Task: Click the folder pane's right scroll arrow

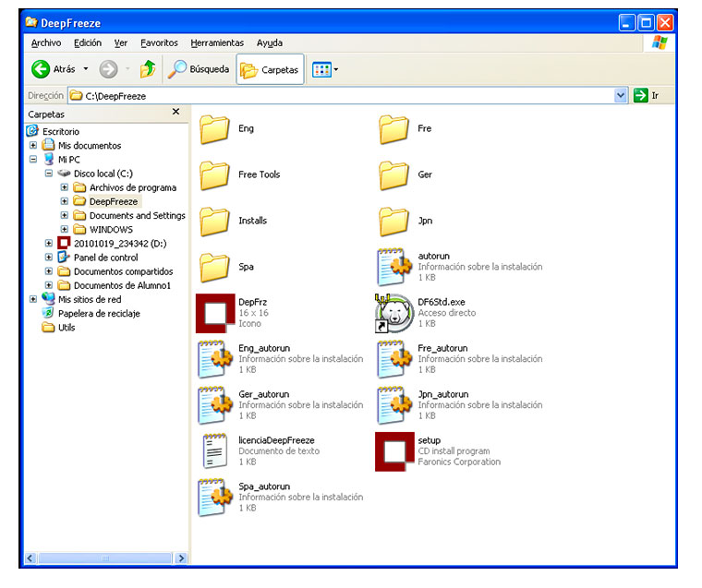Action: pos(181,558)
